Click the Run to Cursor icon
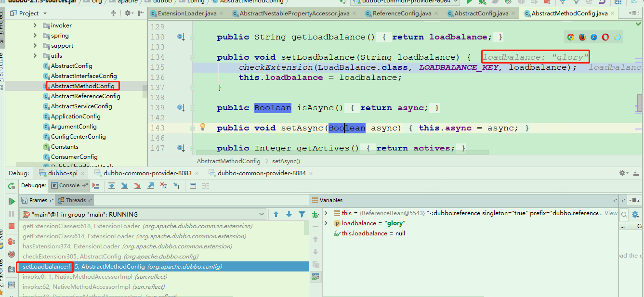 (176, 186)
